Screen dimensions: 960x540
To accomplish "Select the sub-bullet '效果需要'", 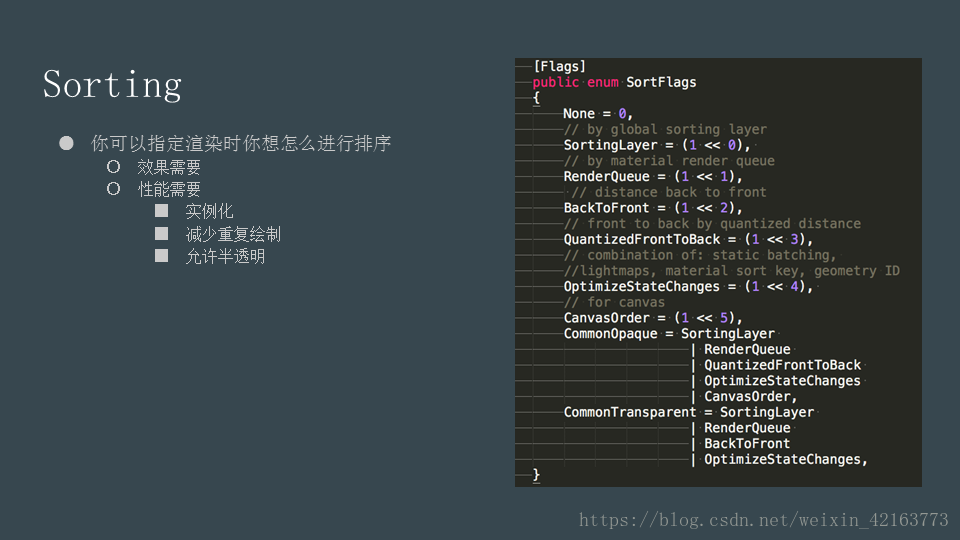I will [x=169, y=167].
